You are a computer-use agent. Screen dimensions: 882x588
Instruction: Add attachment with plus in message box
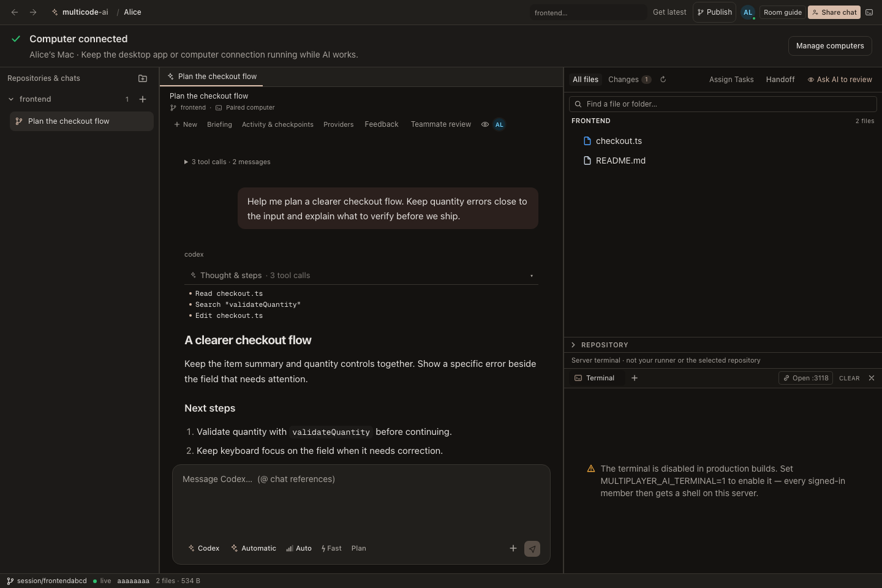click(513, 548)
